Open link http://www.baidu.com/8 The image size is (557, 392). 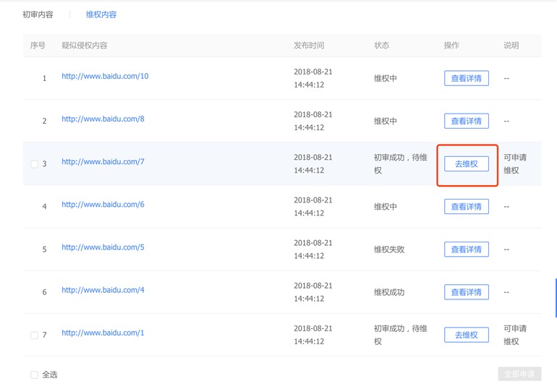tap(103, 119)
